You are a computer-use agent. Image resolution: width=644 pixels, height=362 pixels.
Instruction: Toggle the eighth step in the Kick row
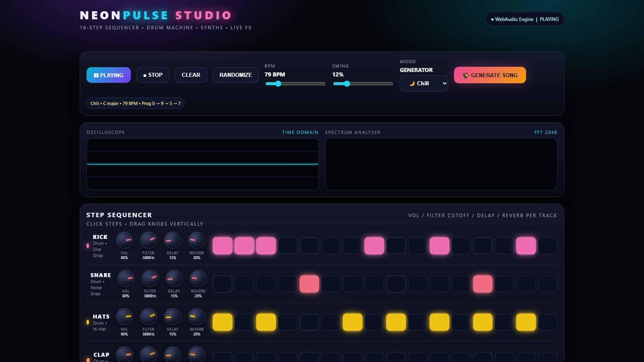coord(374,246)
